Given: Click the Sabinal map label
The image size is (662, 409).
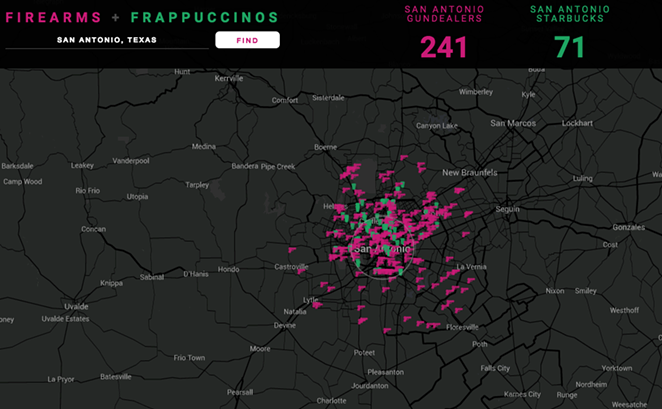Looking at the screenshot, I should point(152,277).
